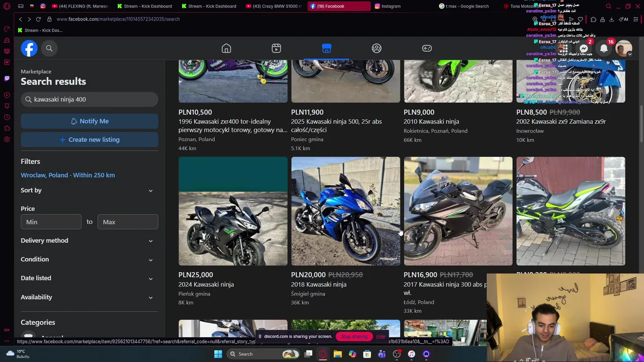Change location Wroclaw, Poland within 250 km

[67, 175]
